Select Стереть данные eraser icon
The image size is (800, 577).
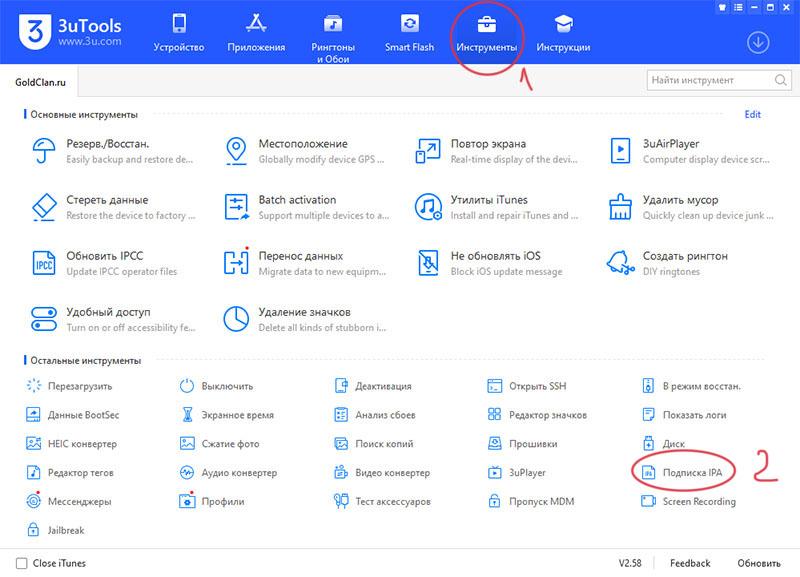pos(44,207)
